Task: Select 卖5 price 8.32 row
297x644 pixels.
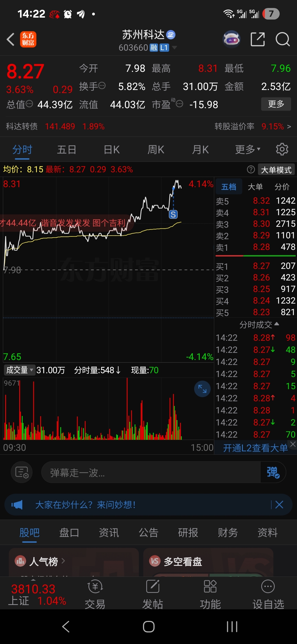Action: pyautogui.click(x=255, y=201)
